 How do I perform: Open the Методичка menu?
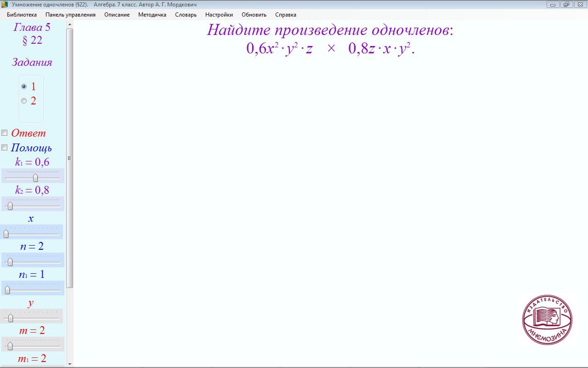tap(152, 15)
